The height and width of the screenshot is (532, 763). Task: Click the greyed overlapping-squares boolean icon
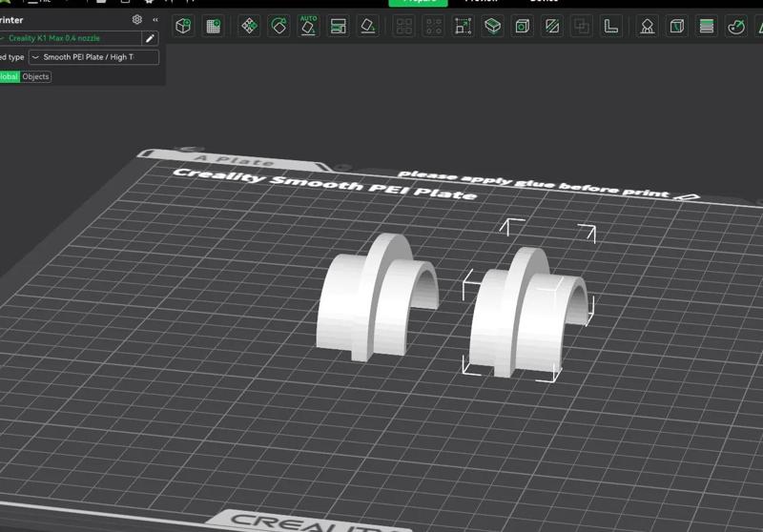582,26
